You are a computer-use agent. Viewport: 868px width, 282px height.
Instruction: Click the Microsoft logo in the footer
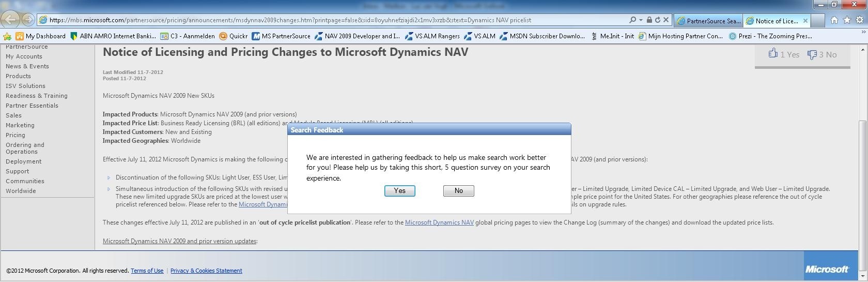pos(827,269)
